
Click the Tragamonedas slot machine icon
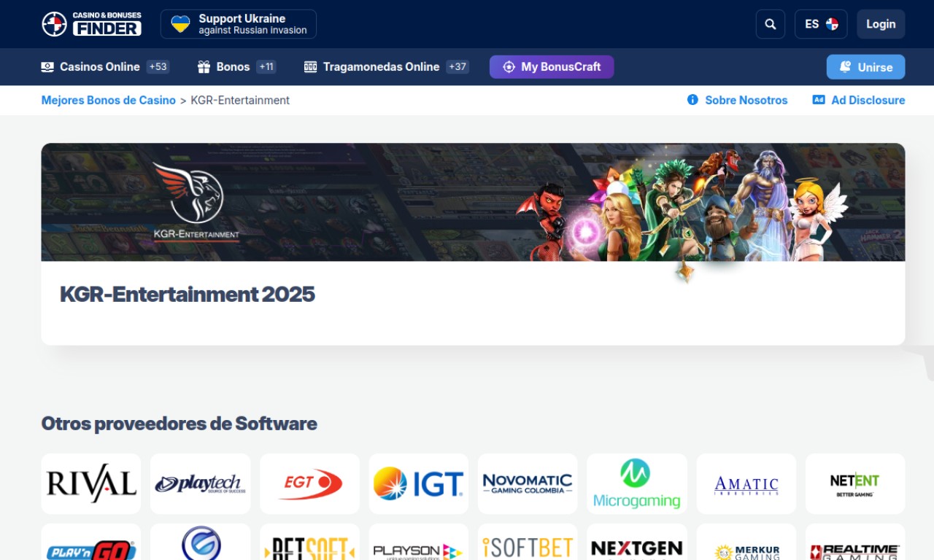(310, 67)
